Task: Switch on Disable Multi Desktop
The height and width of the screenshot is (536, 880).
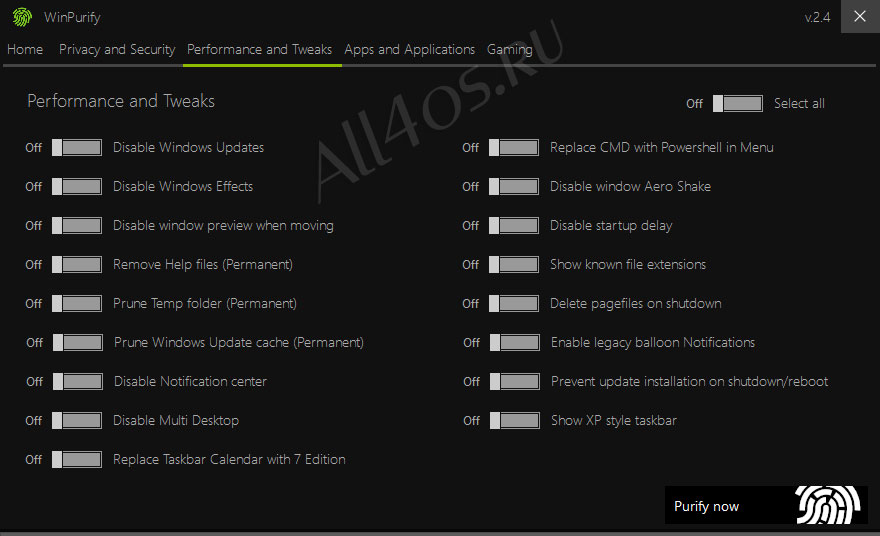Action: [x=77, y=420]
